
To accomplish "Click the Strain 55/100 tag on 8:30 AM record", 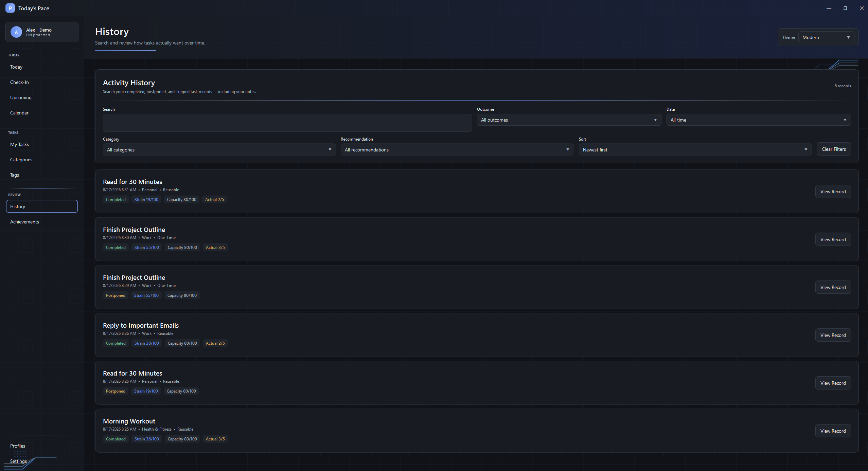I will [x=147, y=248].
